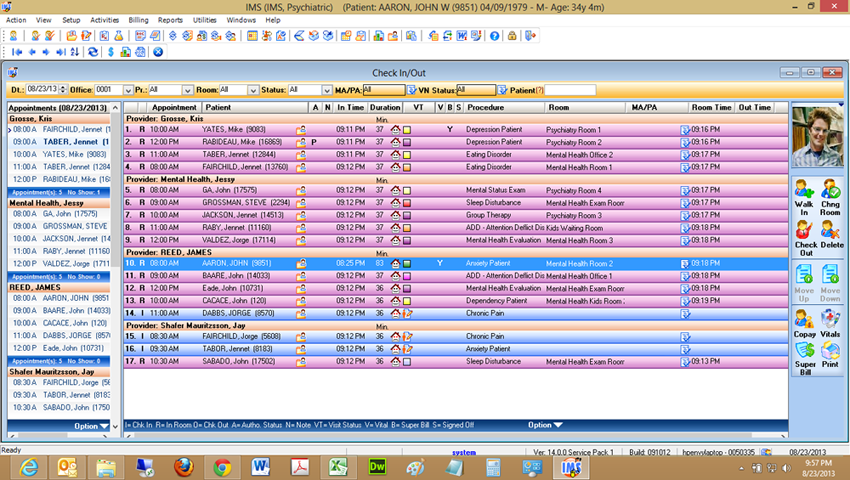This screenshot has height=480, width=850.
Task: Open the Room filter dropdown
Action: tap(253, 90)
